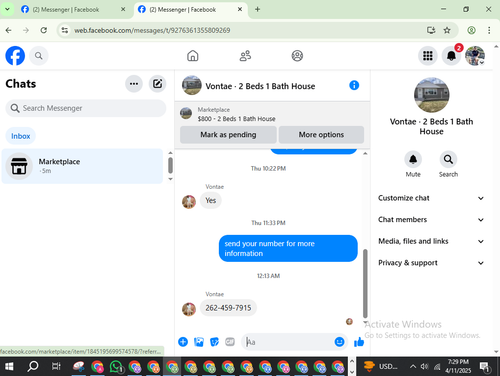Open install app icon in address bar
The width and height of the screenshot is (500, 376).
point(431,30)
